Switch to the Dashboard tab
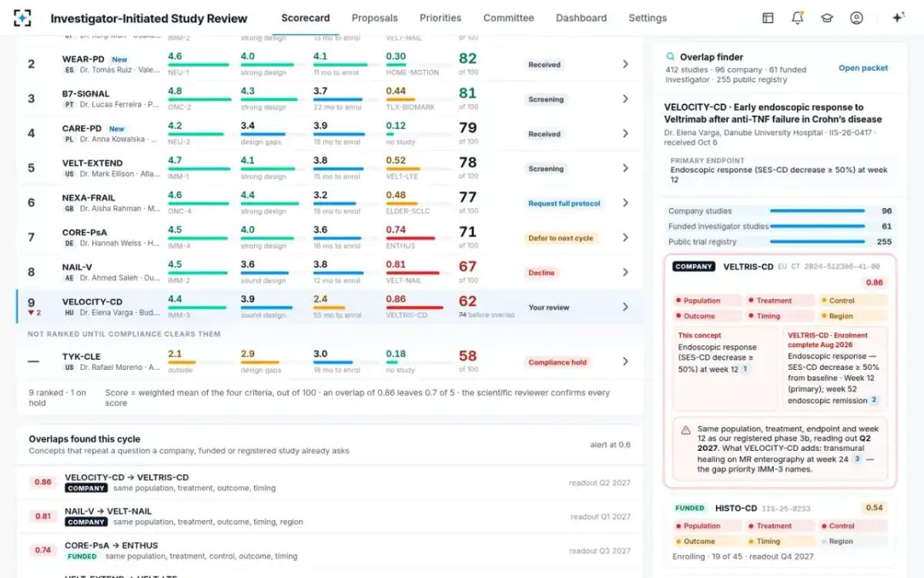The width and height of the screenshot is (924, 578). (x=581, y=18)
